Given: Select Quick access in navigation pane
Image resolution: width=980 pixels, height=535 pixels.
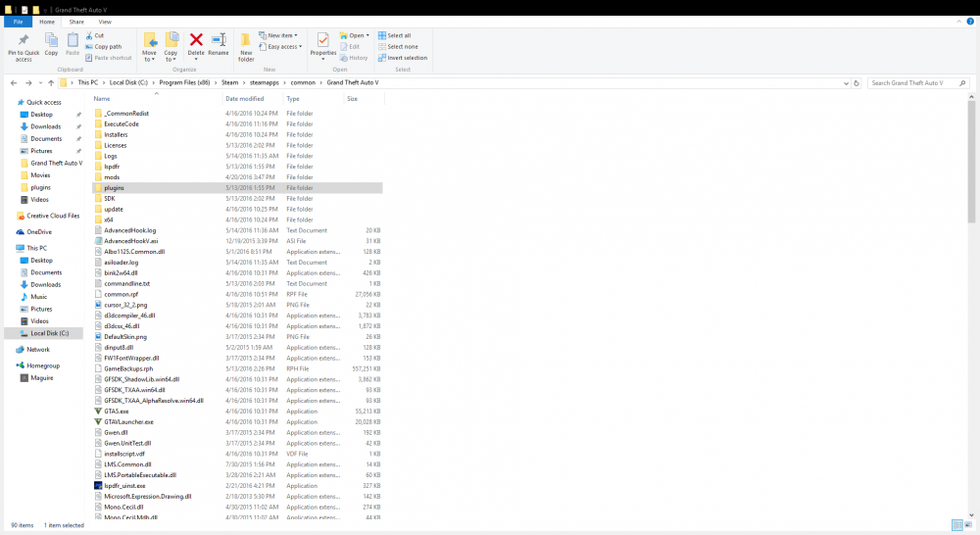Looking at the screenshot, I should pos(44,102).
